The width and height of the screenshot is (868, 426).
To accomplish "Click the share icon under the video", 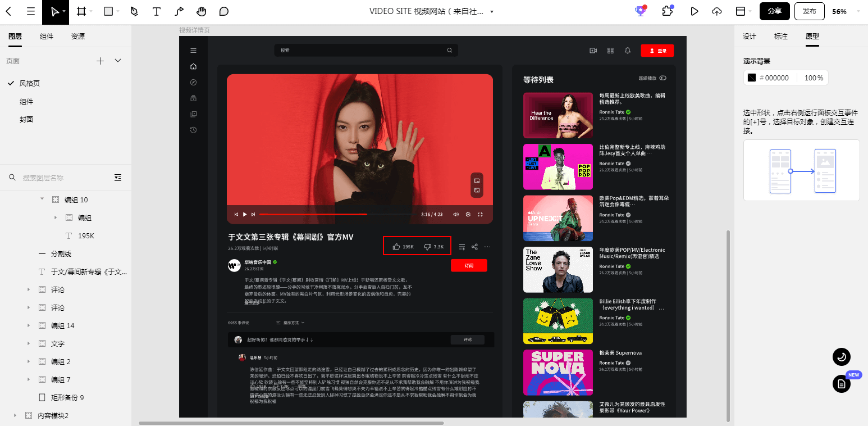I will point(474,246).
